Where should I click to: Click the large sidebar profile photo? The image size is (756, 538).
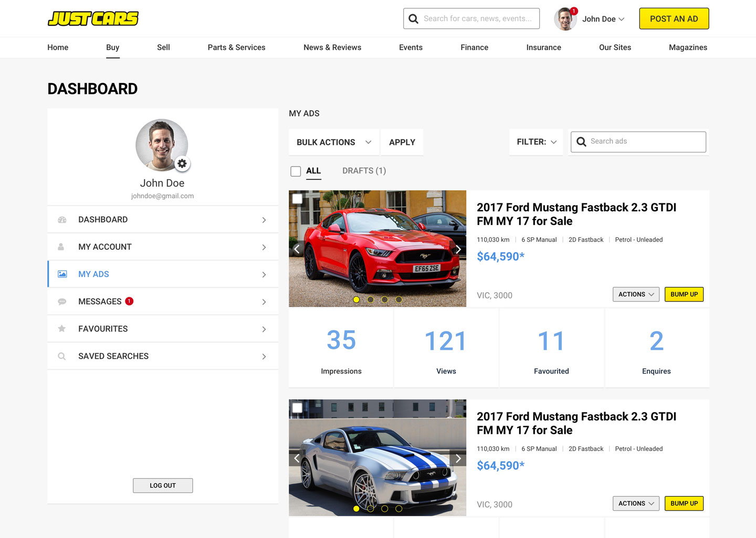coord(162,145)
